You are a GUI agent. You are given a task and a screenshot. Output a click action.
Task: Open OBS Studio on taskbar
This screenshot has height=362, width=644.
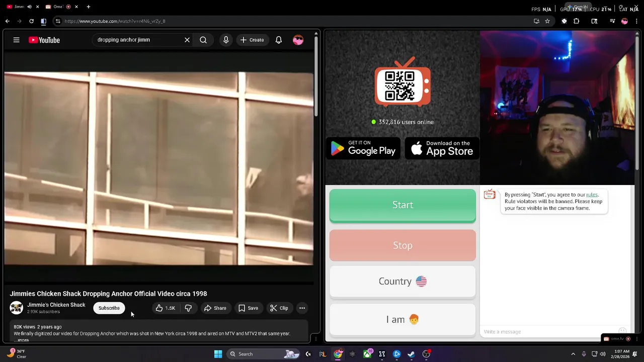coord(426,354)
